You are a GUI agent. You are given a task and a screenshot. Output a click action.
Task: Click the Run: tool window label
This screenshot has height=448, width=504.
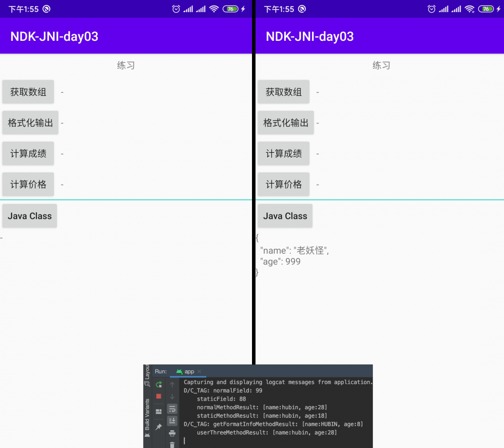tap(161, 372)
